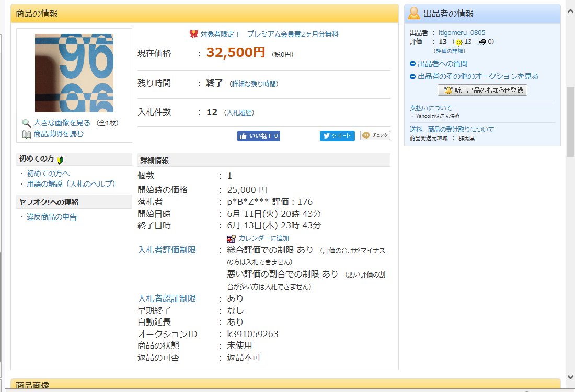Screen dimensions: 575x392
Task: Click the arrow icon beside 出品者のその他のオークションを見る
Action: (x=412, y=77)
